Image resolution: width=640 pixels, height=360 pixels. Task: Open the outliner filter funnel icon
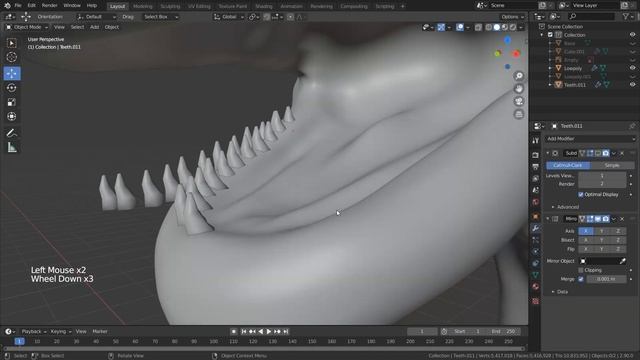pyautogui.click(x=626, y=16)
